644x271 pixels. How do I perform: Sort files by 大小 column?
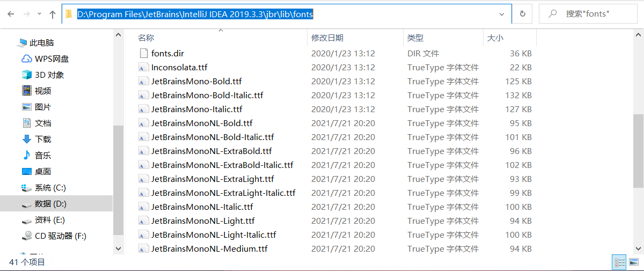pyautogui.click(x=509, y=38)
